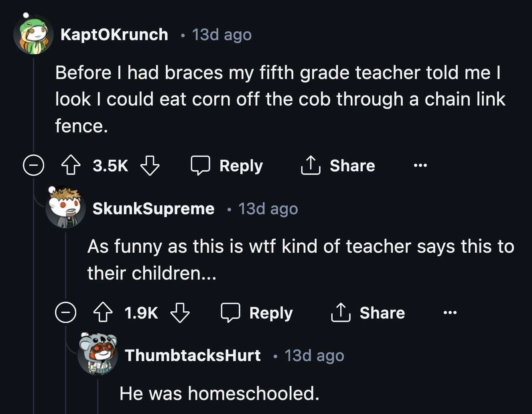Upvote SkunkSupreme's reply
The width and height of the screenshot is (532, 414).
(x=104, y=313)
